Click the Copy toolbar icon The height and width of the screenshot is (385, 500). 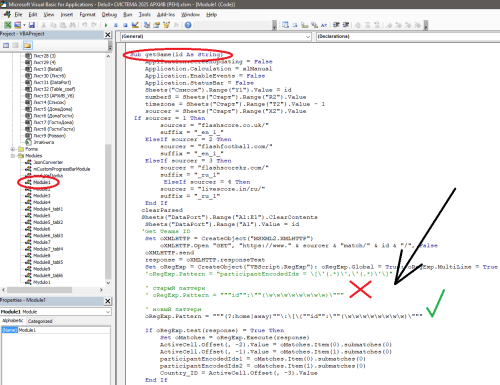coord(53,25)
